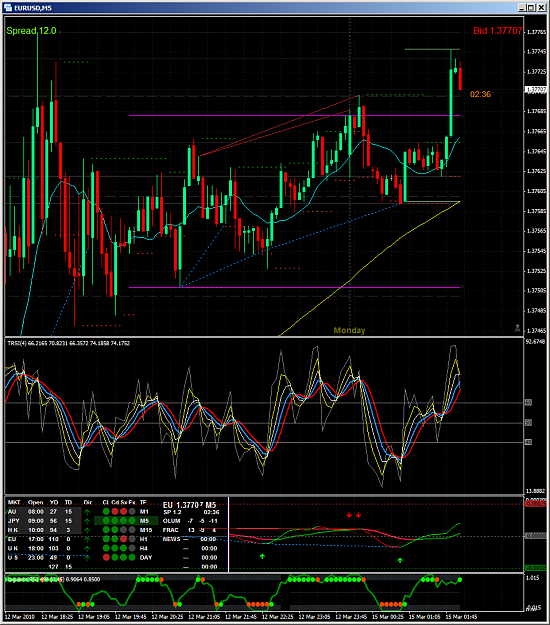This screenshot has width=550, height=625.
Task: Maximize the EURUSD,M5 chart window
Action: pos(532,8)
